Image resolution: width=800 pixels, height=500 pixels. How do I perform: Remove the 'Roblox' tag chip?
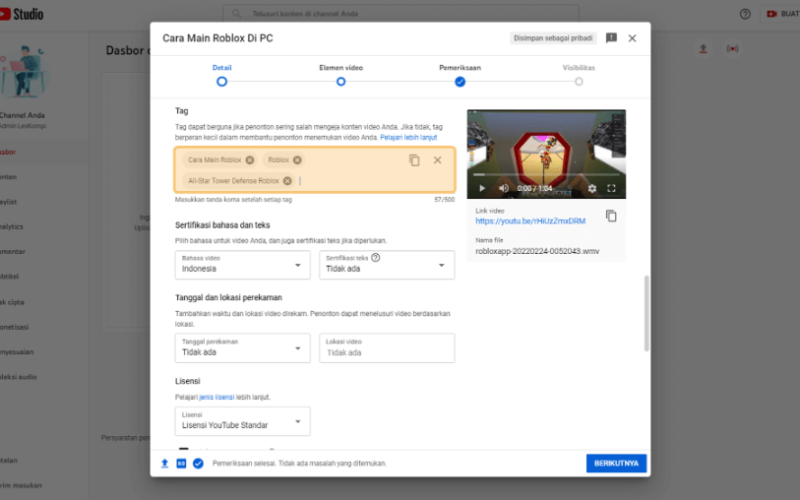click(297, 160)
